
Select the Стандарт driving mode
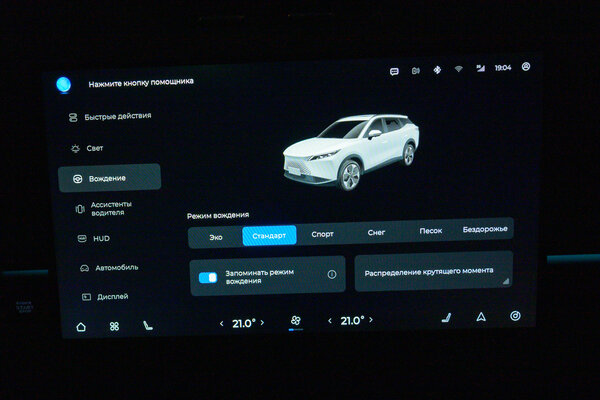click(x=269, y=236)
